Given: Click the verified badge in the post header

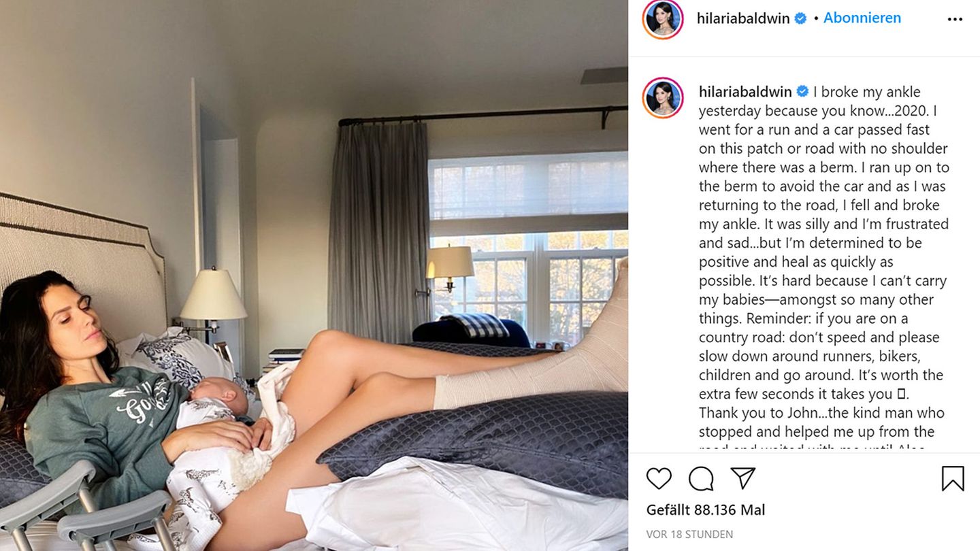Looking at the screenshot, I should click(x=801, y=18).
